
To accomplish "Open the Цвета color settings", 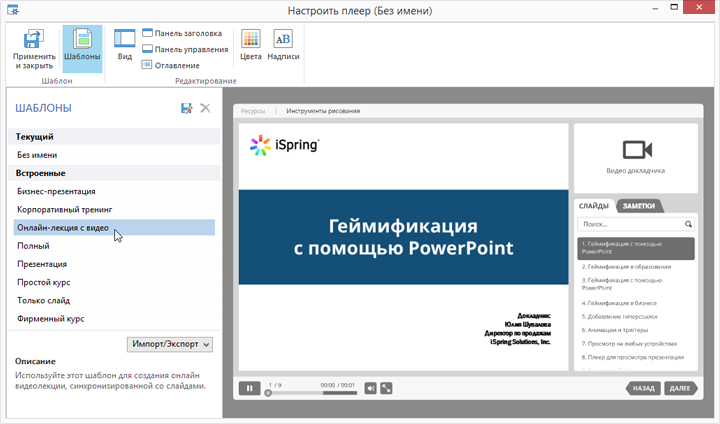I will 251,45.
